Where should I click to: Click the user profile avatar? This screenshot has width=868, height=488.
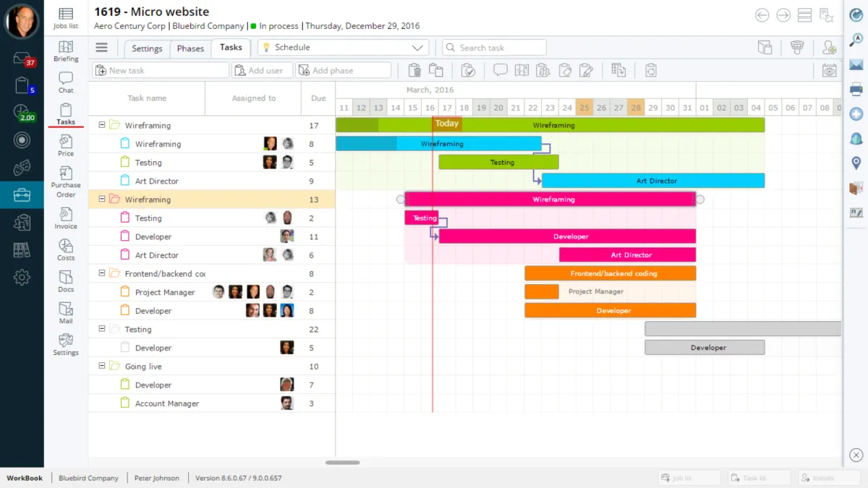pyautogui.click(x=22, y=21)
